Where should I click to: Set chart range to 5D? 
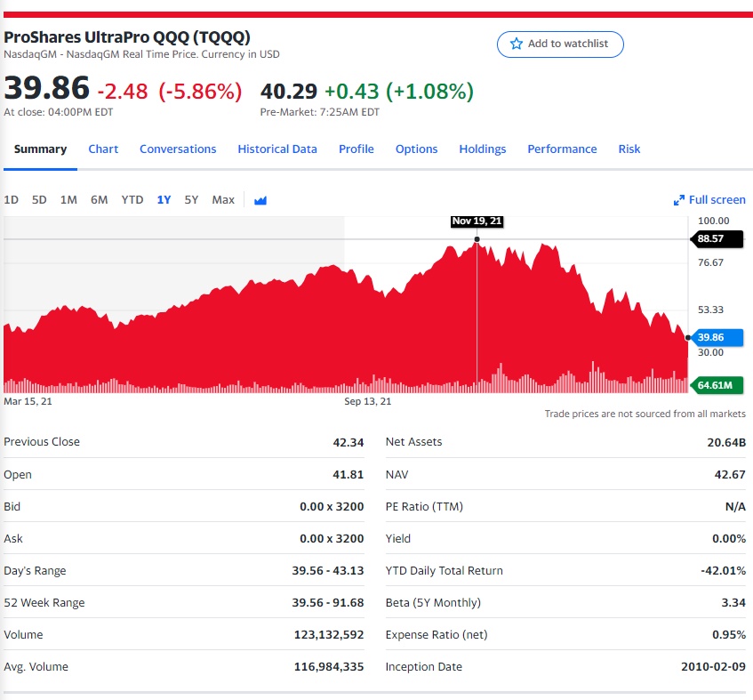click(39, 200)
